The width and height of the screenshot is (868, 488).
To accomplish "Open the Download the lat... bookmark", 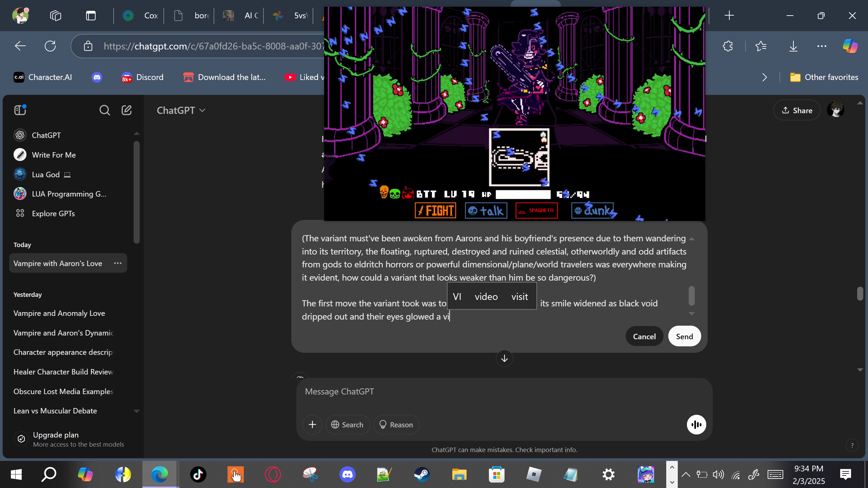I will [x=224, y=77].
